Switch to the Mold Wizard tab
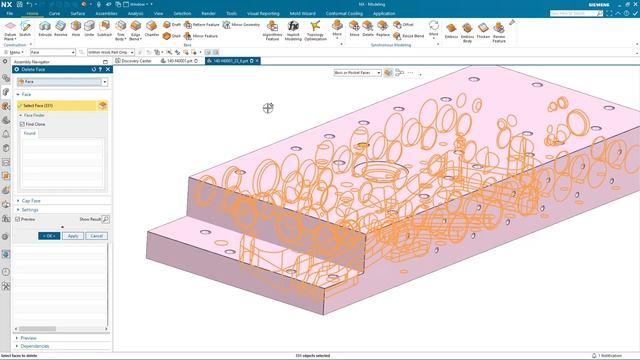The height and width of the screenshot is (360, 640). tap(302, 13)
